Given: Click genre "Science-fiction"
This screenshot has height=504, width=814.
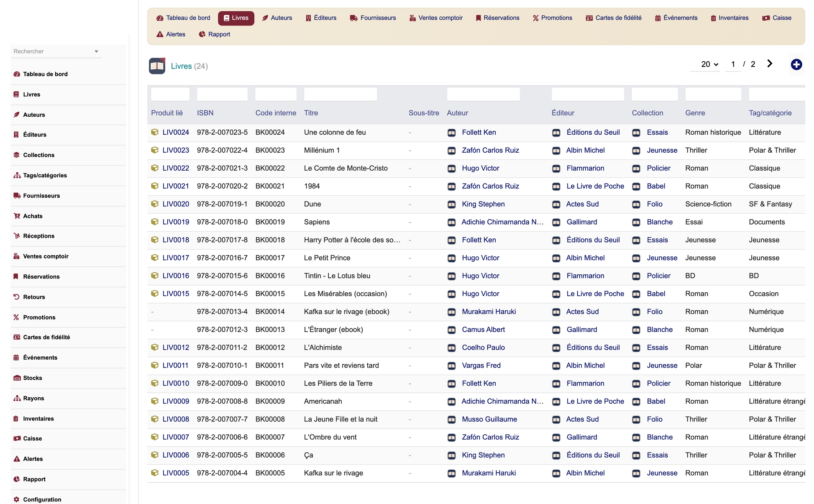Looking at the screenshot, I should click(708, 204).
